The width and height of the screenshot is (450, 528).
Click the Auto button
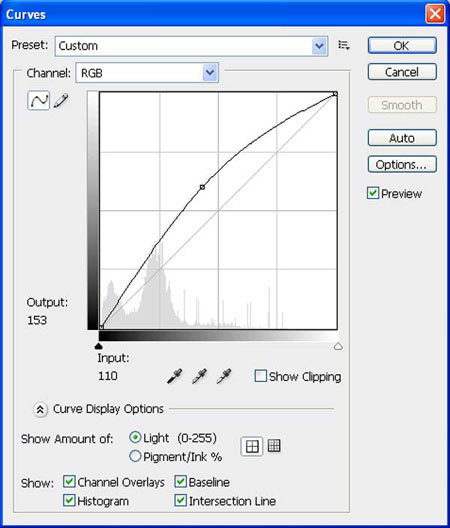click(x=402, y=138)
